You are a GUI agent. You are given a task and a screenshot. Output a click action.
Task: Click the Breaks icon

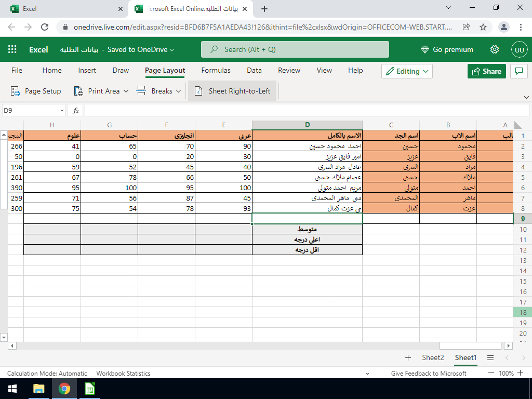click(x=141, y=91)
